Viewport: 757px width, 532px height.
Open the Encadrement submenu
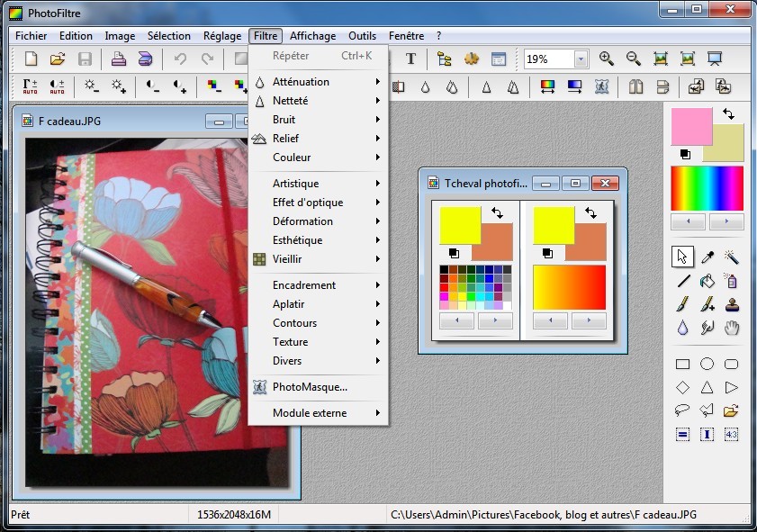tap(319, 284)
